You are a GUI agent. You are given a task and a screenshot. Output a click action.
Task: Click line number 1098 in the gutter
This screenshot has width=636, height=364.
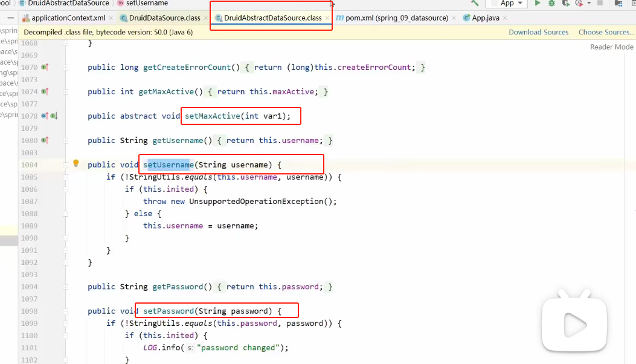pos(29,311)
